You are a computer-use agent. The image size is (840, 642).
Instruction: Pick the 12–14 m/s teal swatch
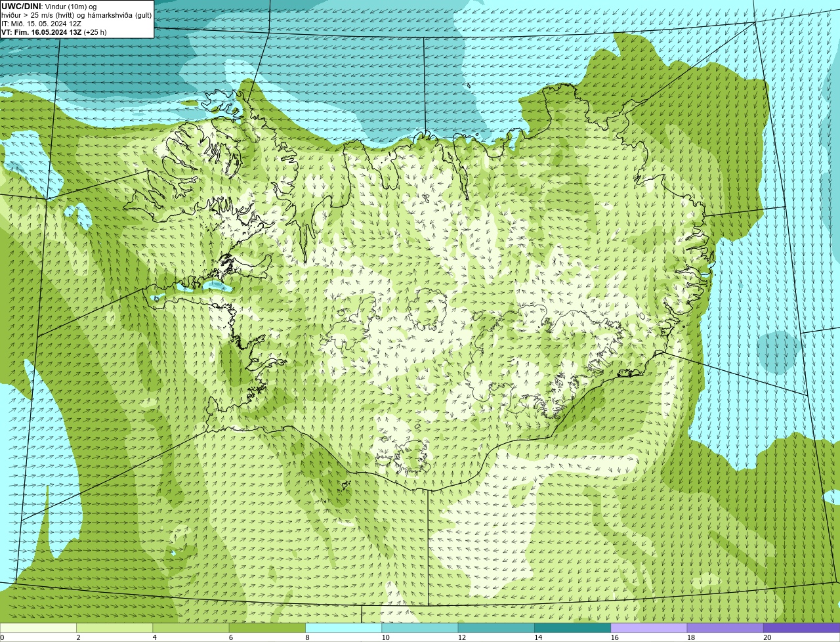(496, 628)
